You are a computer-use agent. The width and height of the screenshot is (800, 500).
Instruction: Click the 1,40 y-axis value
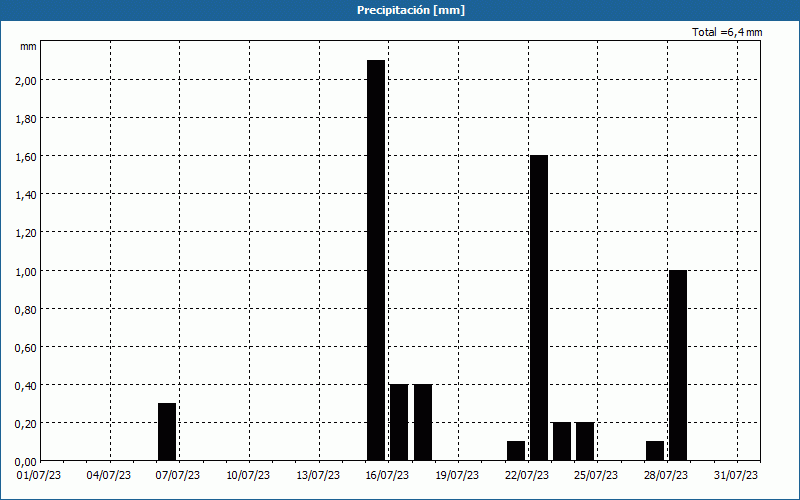(x=26, y=195)
